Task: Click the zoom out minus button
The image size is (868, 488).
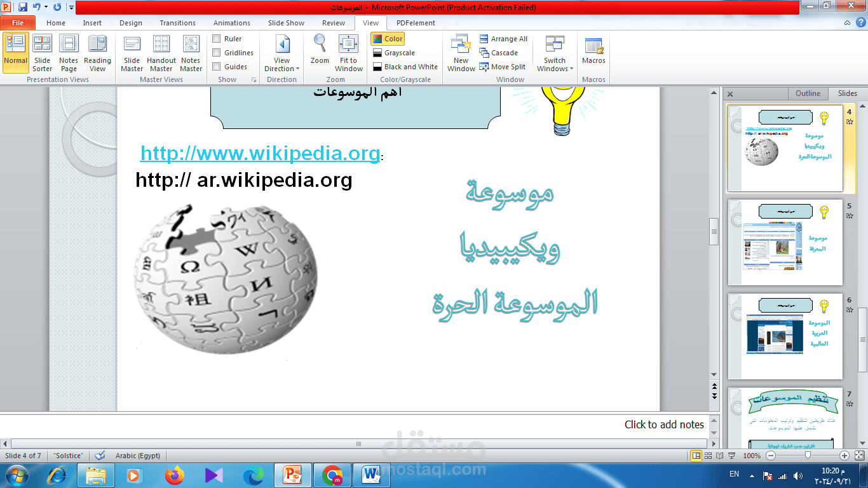Action: pyautogui.click(x=770, y=456)
